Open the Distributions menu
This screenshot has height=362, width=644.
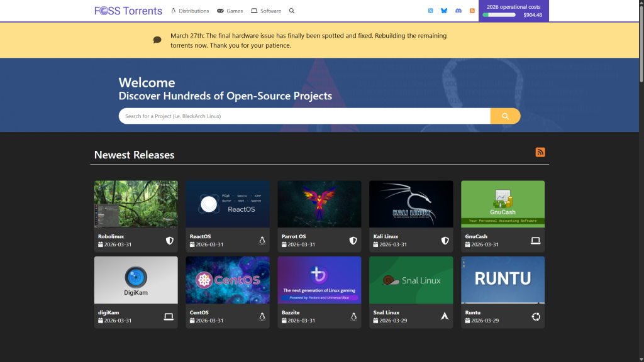coord(193,11)
